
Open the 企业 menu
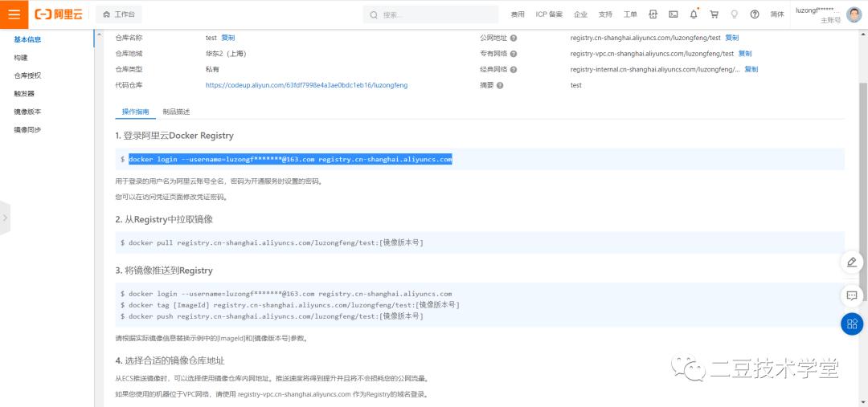click(x=580, y=15)
